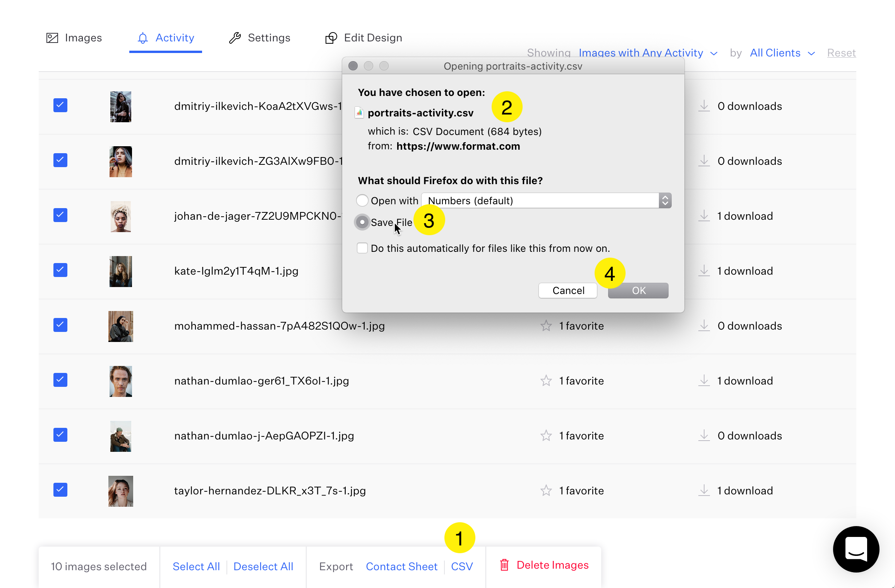
Task: Click the Settings wrench icon
Action: pyautogui.click(x=235, y=38)
